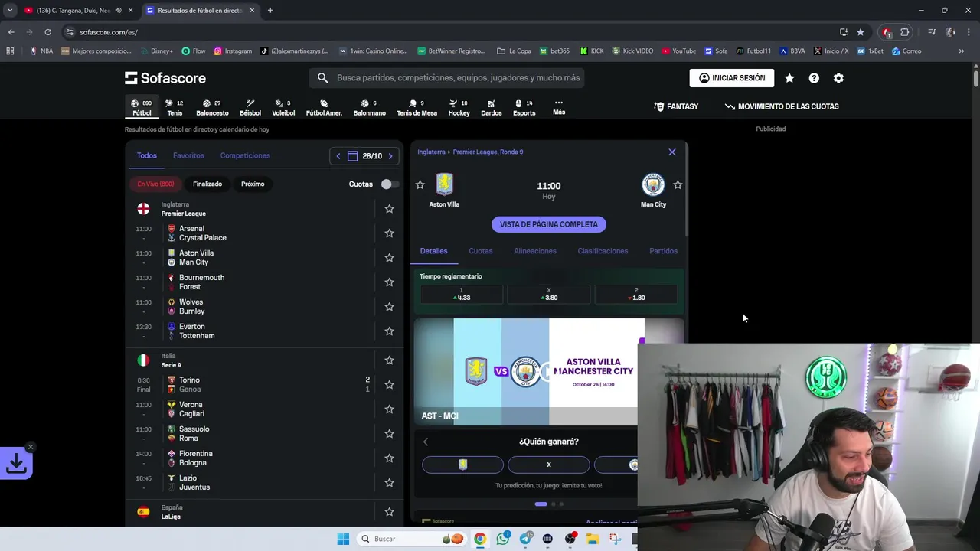Open favorites star in Sofascore header
This screenshot has height=551, width=980.
coord(789,78)
